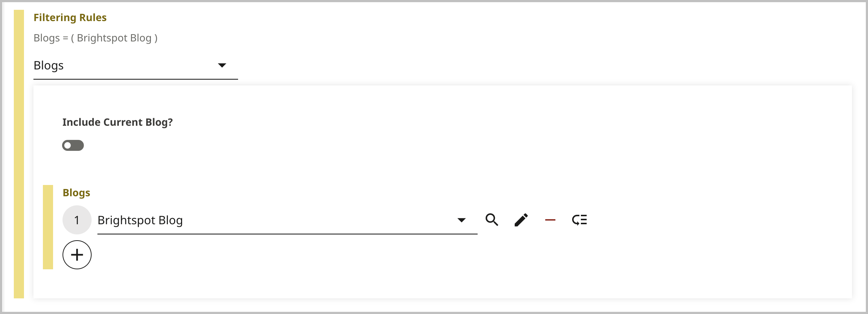Click the Filtering Rules heading
Viewport: 868px width, 314px height.
(70, 18)
